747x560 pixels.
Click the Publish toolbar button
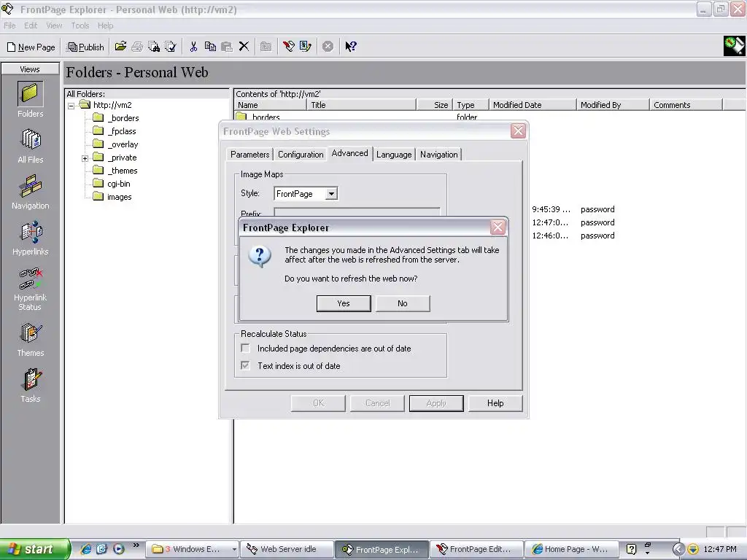click(86, 47)
